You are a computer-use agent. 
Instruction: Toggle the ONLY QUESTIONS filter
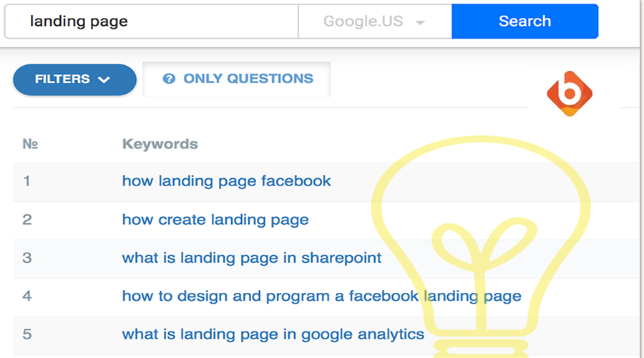237,79
